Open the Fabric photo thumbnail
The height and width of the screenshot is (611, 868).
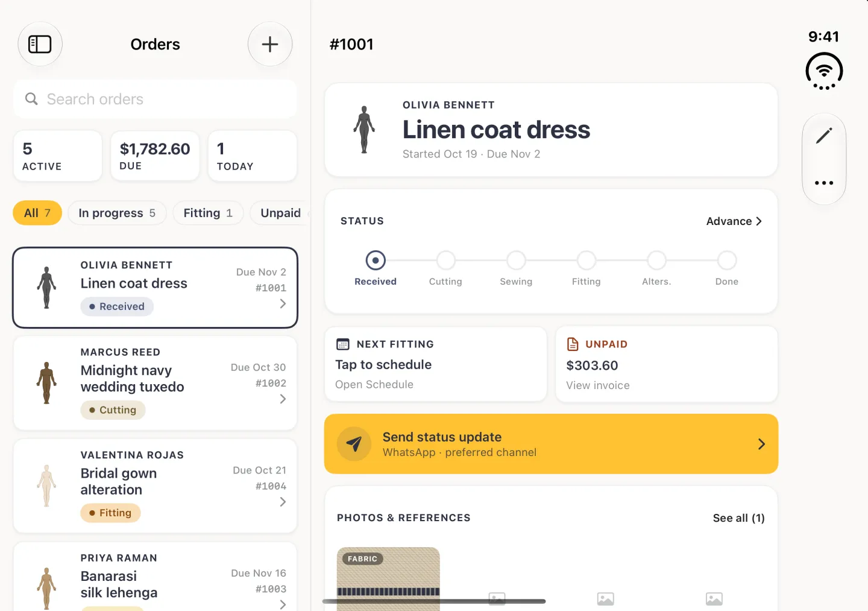388,579
